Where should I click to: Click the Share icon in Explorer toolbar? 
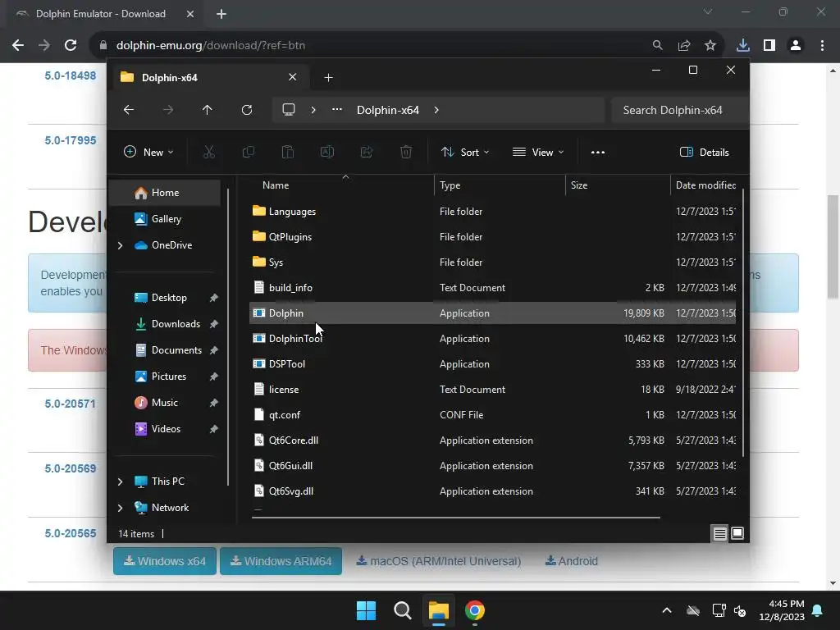coord(367,152)
